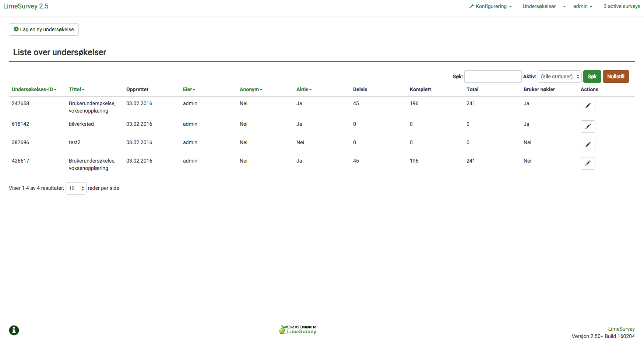
Task: Sort the table by Tittel column
Action: (77, 89)
